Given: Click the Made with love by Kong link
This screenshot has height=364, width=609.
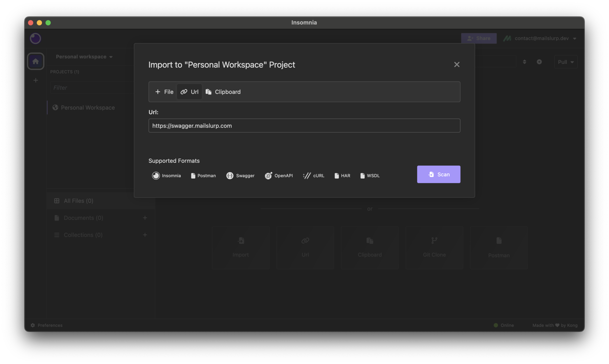Looking at the screenshot, I should point(555,325).
